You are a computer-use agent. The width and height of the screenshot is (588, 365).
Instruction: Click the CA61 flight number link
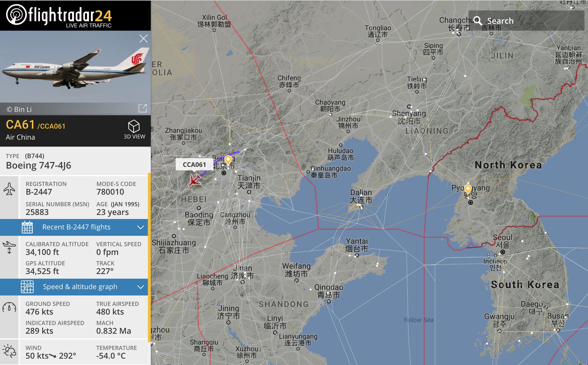[20, 125]
